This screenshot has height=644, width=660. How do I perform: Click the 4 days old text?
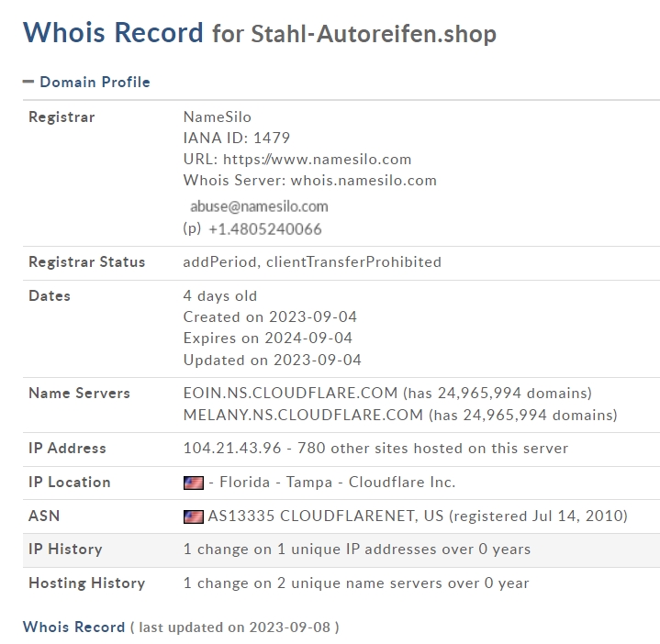(x=219, y=296)
